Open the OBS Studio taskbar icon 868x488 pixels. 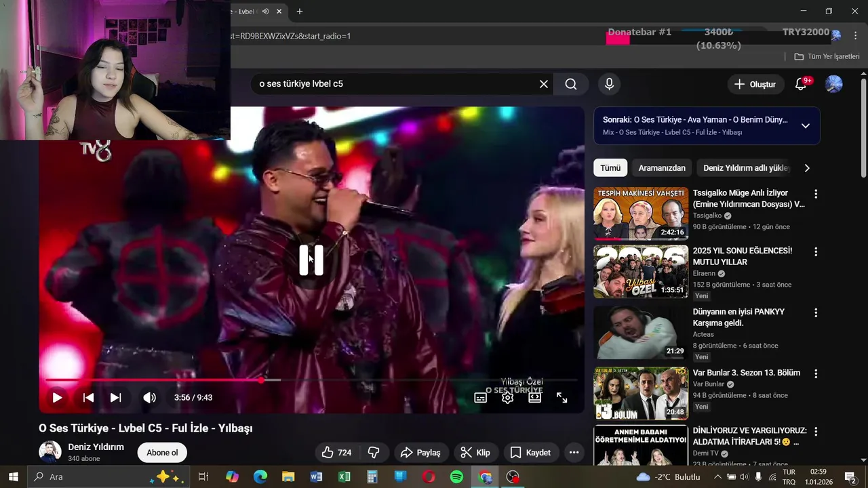click(513, 476)
